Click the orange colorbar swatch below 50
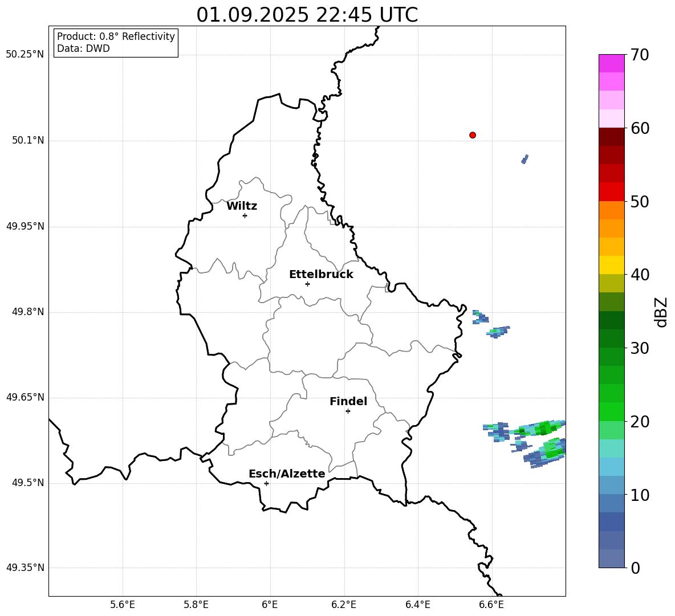 point(611,210)
